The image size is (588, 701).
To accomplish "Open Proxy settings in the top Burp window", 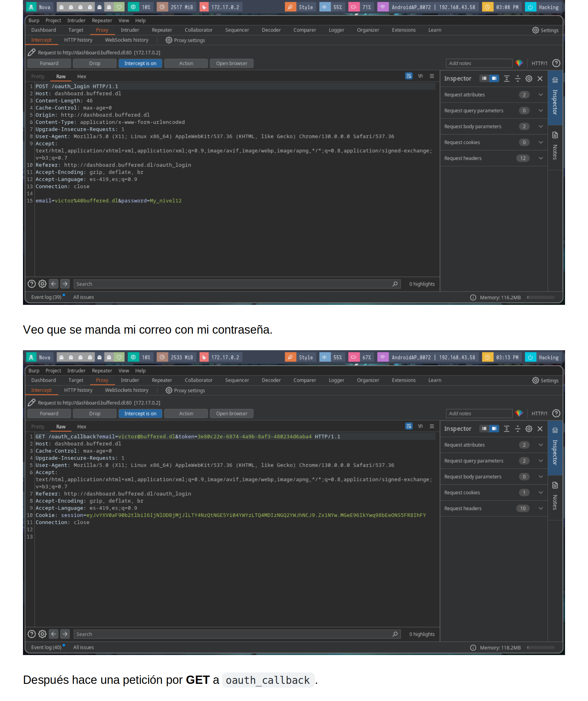I will (185, 40).
